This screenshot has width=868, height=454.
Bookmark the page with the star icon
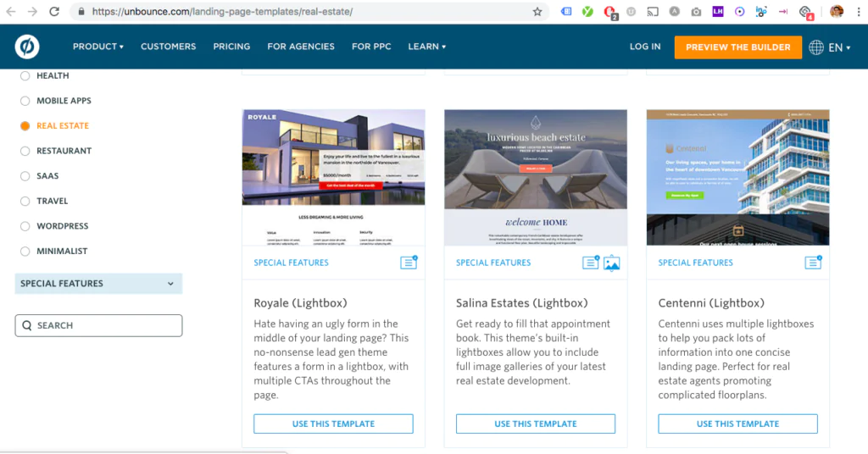point(537,12)
